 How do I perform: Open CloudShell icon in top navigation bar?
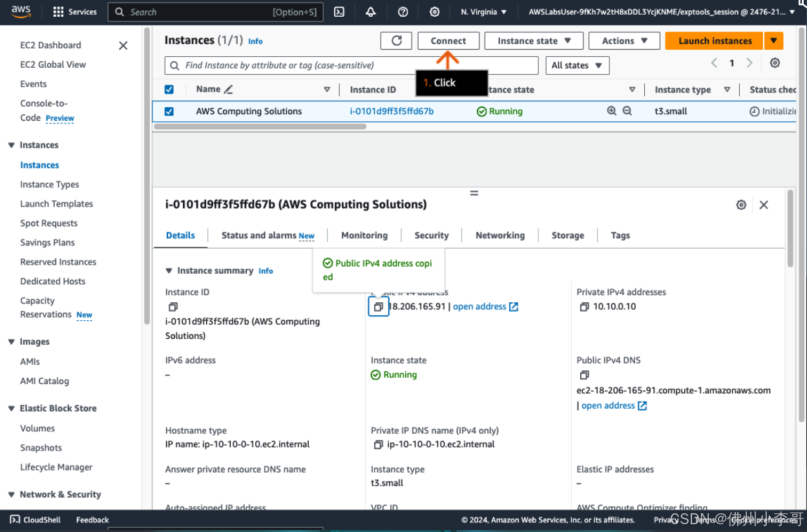pyautogui.click(x=339, y=12)
